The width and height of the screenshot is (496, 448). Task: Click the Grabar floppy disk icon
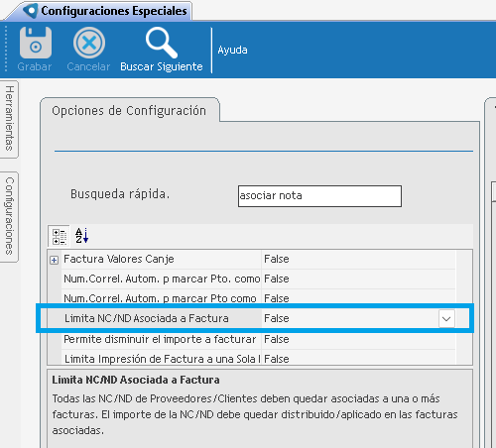point(36,43)
